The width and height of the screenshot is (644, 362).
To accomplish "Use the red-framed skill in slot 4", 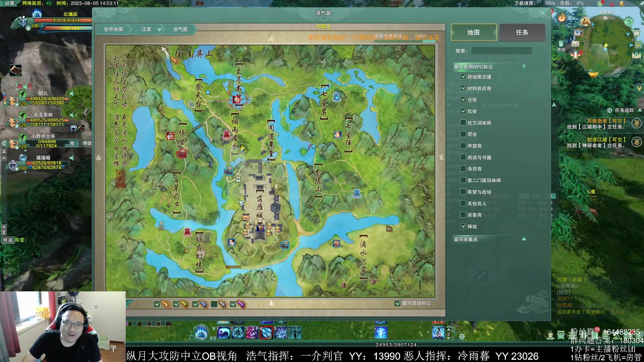I will [x=266, y=333].
